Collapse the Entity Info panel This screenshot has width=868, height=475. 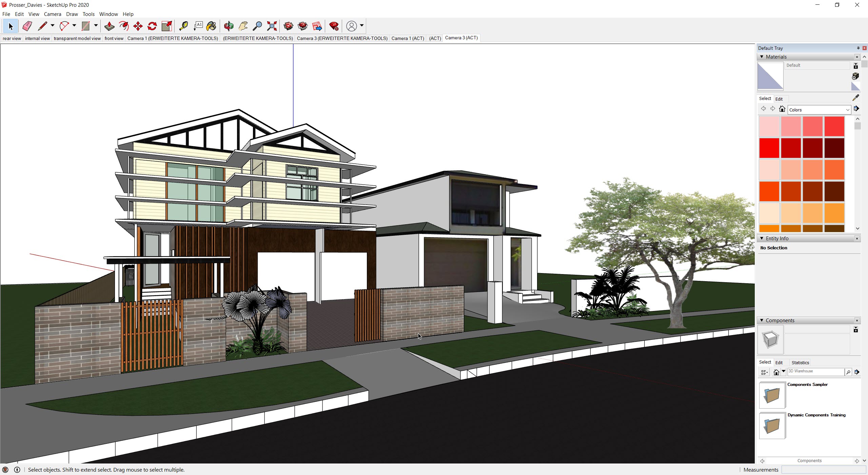[762, 238]
